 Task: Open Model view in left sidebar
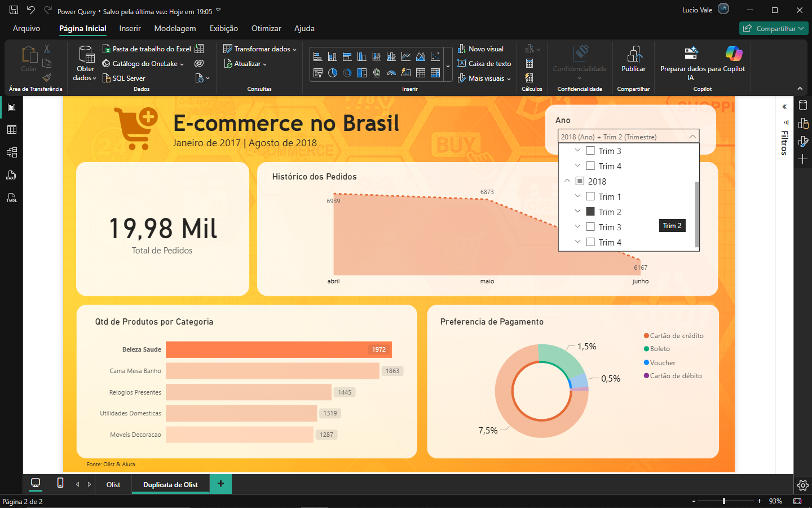(x=12, y=152)
